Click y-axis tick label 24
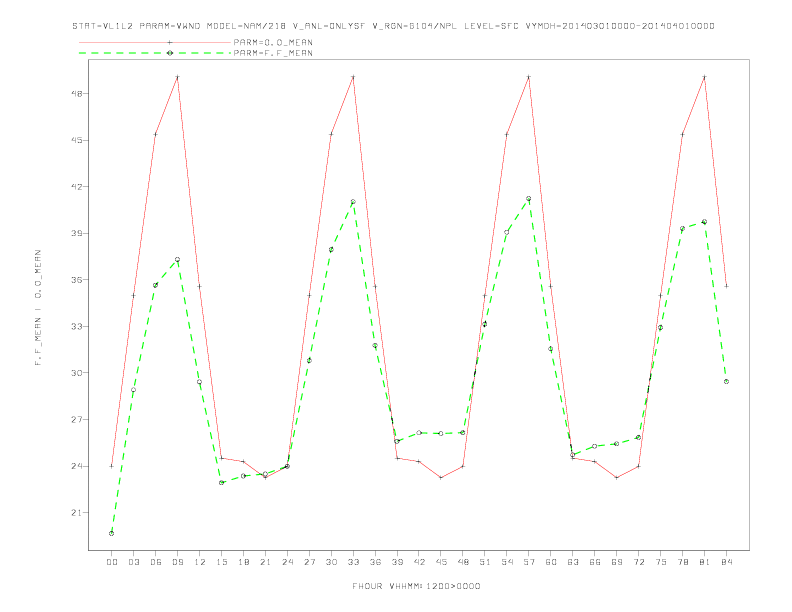This screenshot has height=612, width=792. tap(78, 466)
